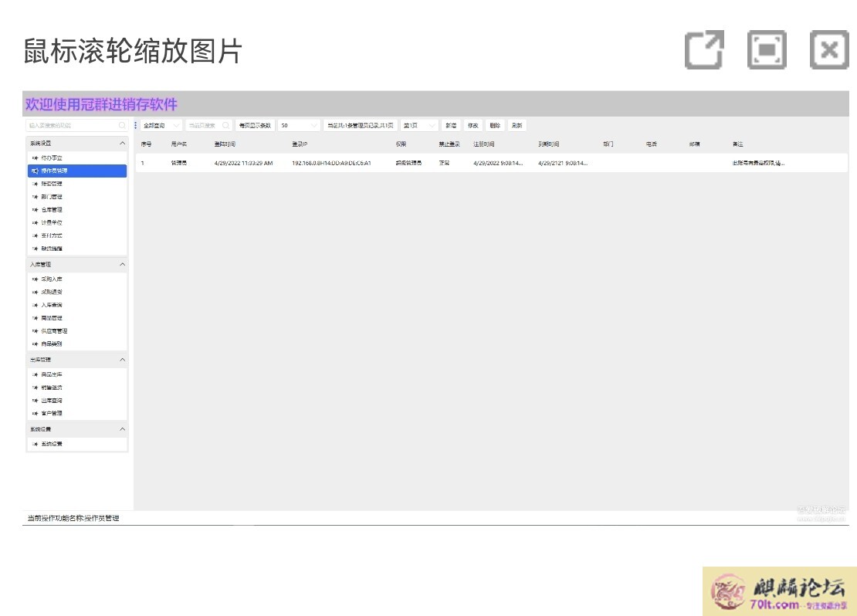Open the 全部查询 dropdown
857x616 pixels.
tap(161, 126)
